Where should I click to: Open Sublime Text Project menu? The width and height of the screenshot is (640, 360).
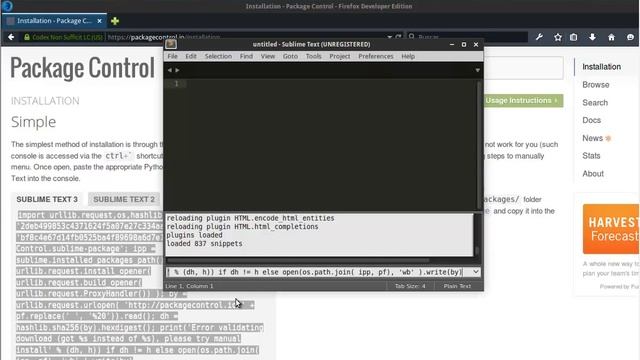[x=340, y=56]
